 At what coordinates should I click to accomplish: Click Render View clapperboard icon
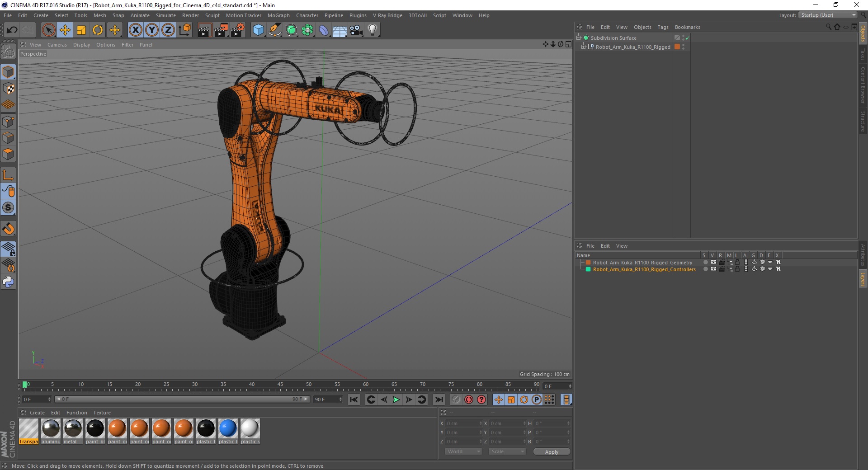coord(204,30)
